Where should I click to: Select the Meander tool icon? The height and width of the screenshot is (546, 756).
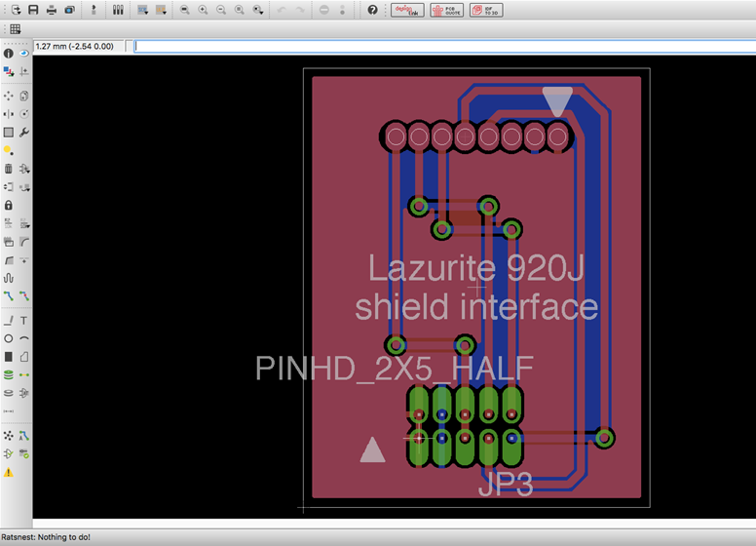(8, 278)
